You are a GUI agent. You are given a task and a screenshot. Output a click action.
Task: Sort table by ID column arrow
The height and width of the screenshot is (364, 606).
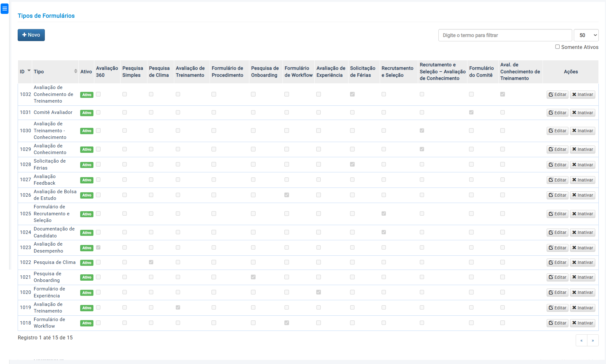29,71
